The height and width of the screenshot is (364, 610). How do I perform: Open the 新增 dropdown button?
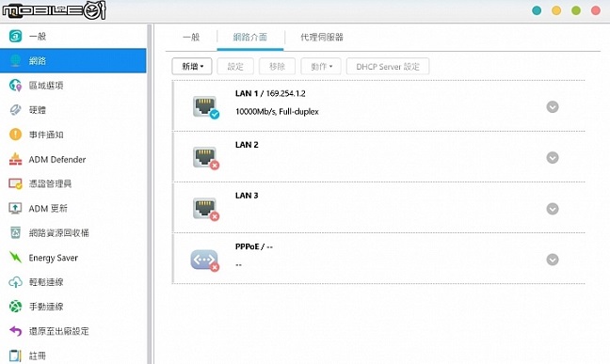click(192, 67)
